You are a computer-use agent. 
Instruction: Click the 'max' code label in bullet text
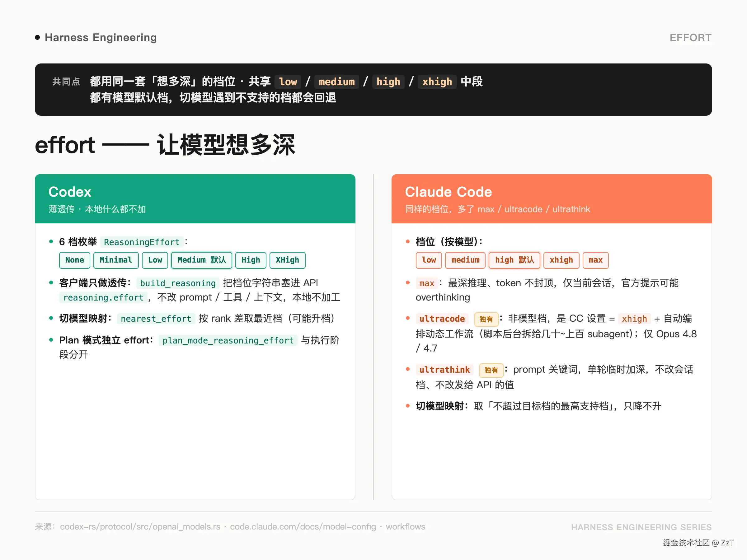click(426, 283)
